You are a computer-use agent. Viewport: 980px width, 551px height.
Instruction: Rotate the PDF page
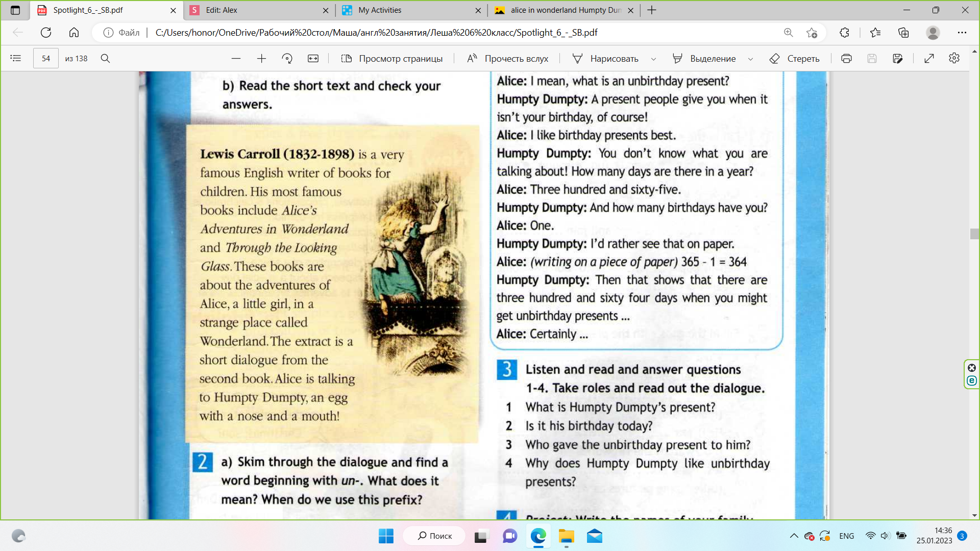click(287, 59)
